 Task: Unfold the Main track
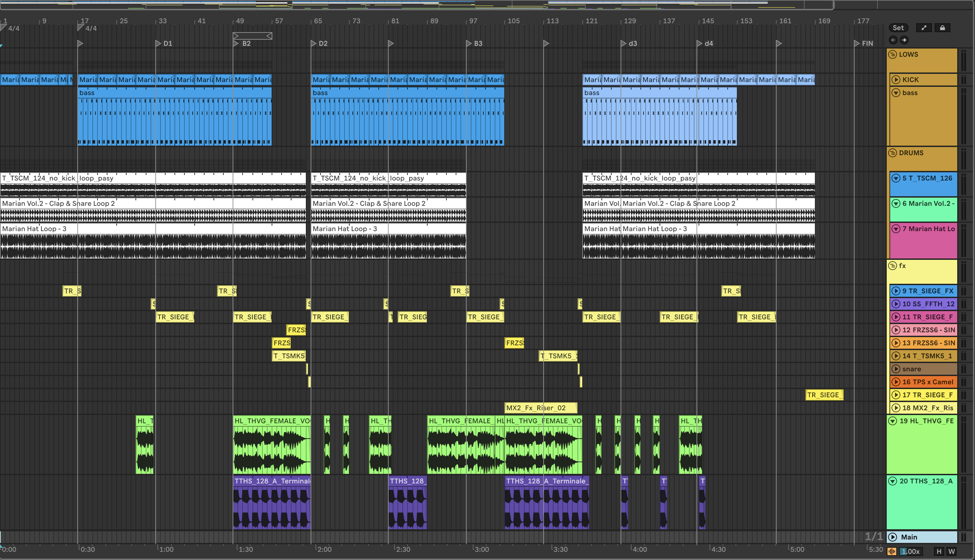click(893, 537)
